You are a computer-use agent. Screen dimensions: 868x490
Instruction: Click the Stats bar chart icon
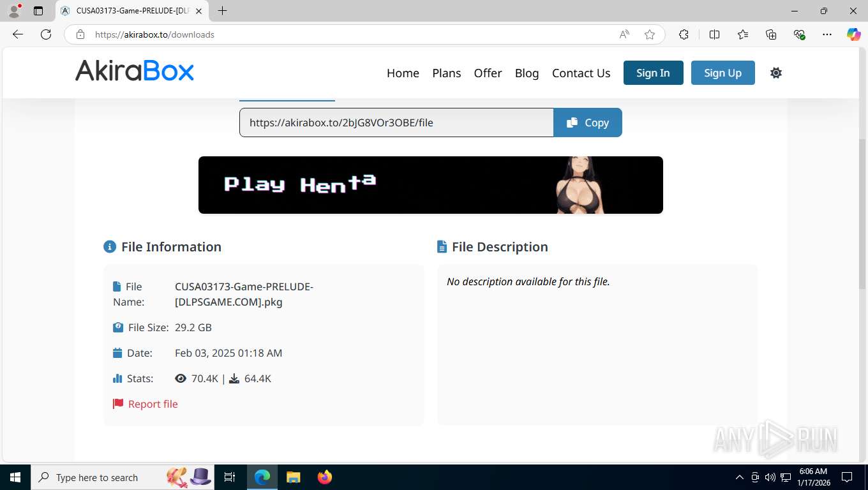(x=117, y=378)
